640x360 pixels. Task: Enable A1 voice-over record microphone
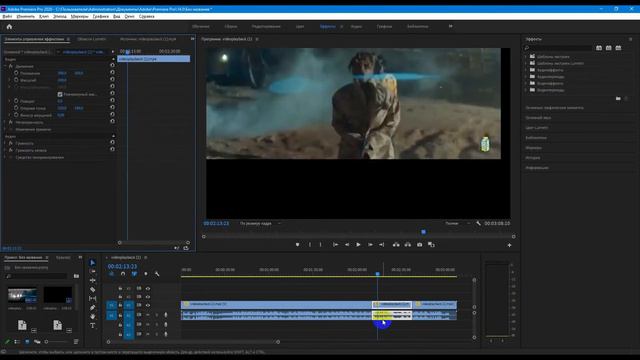(166, 315)
